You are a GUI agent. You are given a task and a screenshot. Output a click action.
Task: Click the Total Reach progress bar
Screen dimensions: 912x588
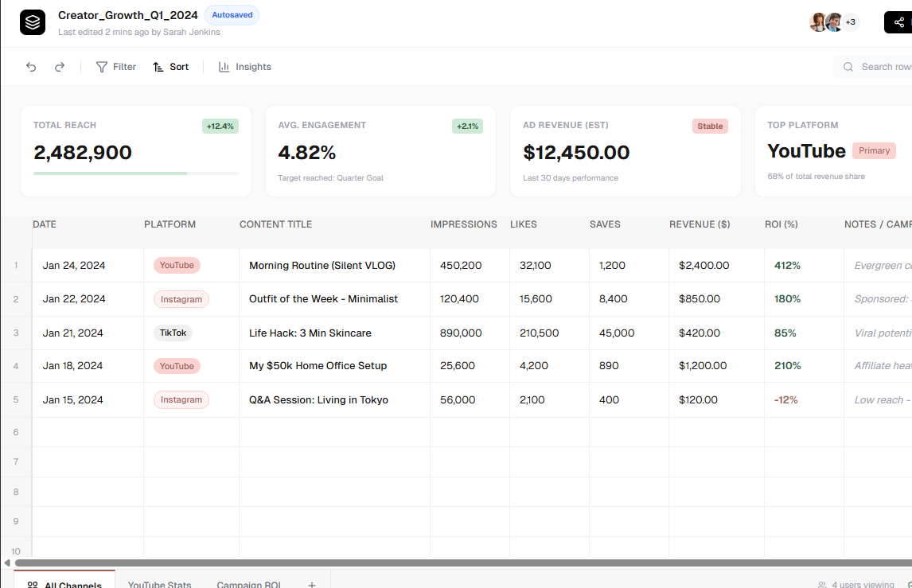tap(135, 173)
